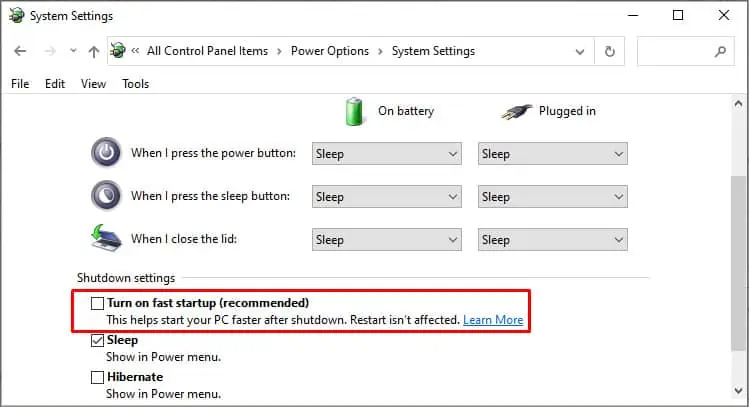Open the Tools menu

135,84
